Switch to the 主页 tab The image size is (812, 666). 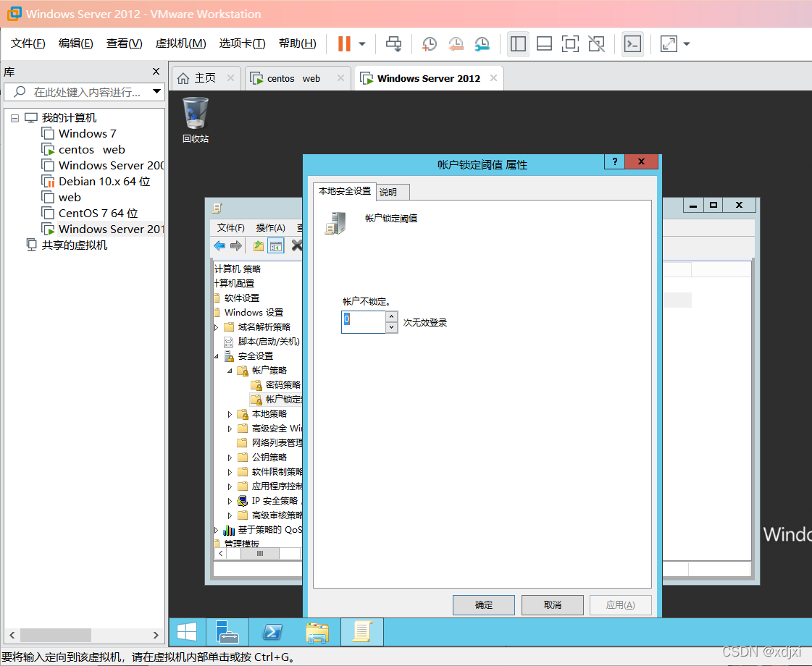[204, 78]
